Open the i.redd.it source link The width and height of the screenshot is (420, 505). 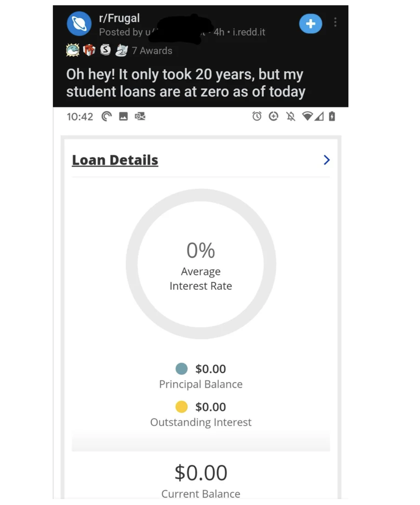click(x=249, y=32)
